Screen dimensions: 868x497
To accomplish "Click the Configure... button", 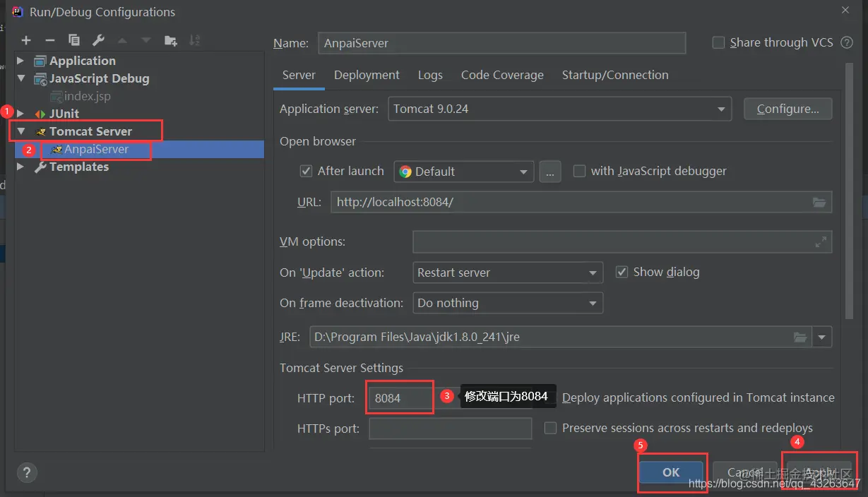I will (x=787, y=109).
